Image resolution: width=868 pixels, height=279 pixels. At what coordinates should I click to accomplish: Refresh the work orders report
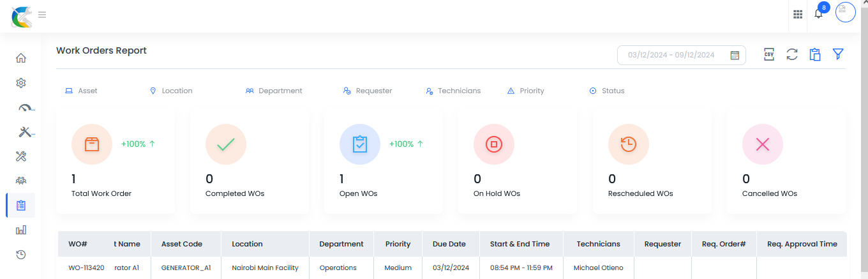click(x=792, y=54)
